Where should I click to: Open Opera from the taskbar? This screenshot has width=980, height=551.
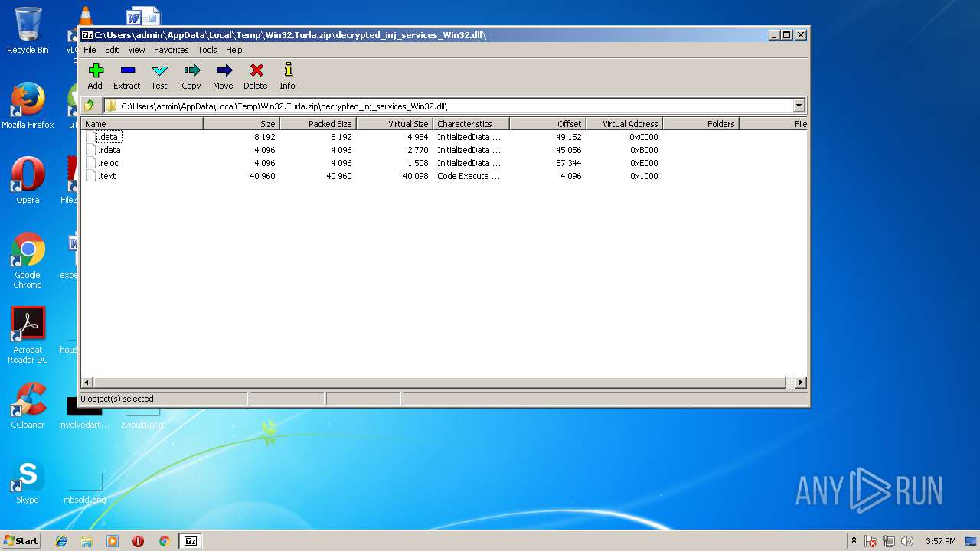click(138, 541)
